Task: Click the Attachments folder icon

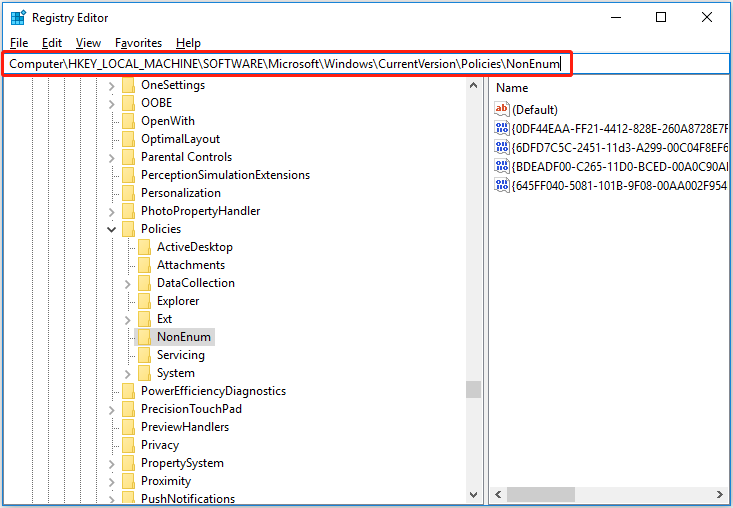Action: point(144,265)
